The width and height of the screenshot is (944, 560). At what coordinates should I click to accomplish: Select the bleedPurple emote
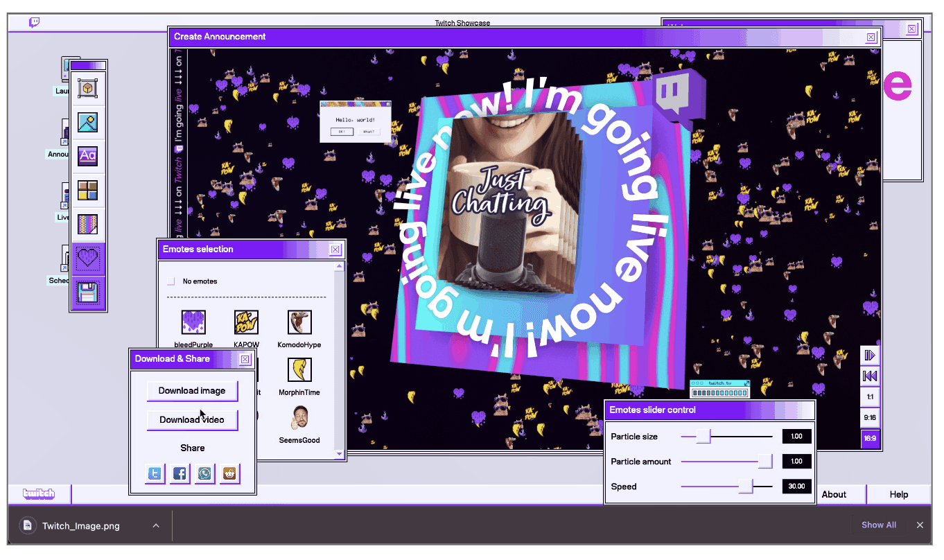pos(193,322)
